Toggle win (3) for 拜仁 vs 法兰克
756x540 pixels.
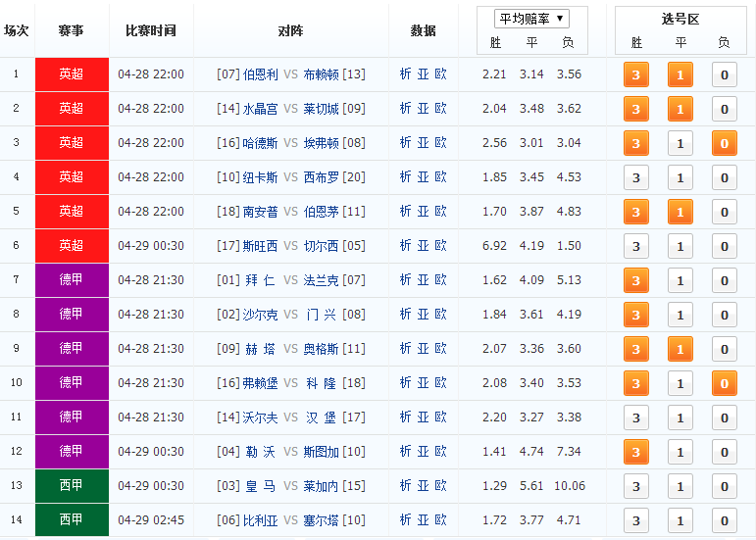coord(636,280)
